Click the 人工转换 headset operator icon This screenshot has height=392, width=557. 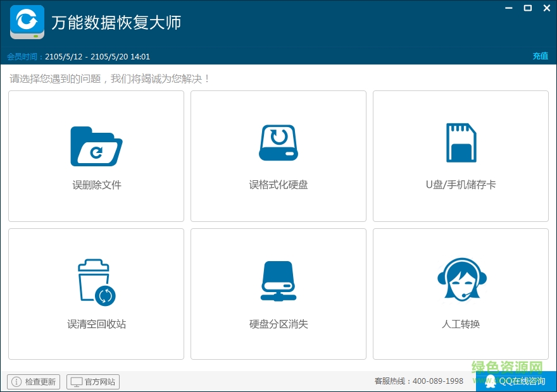(x=461, y=279)
